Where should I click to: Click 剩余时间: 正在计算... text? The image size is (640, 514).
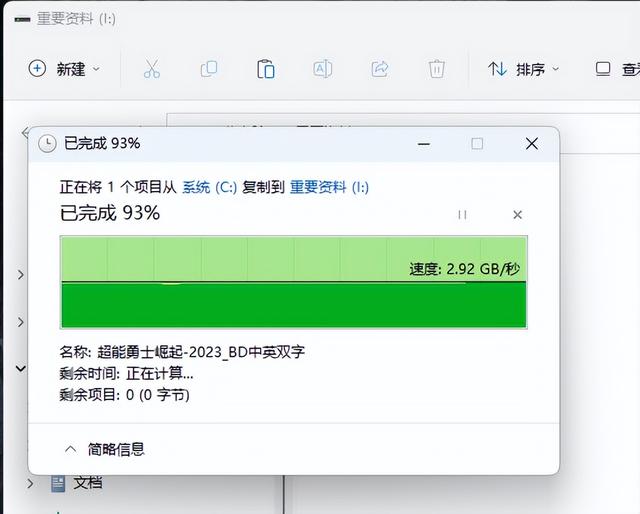[x=126, y=373]
